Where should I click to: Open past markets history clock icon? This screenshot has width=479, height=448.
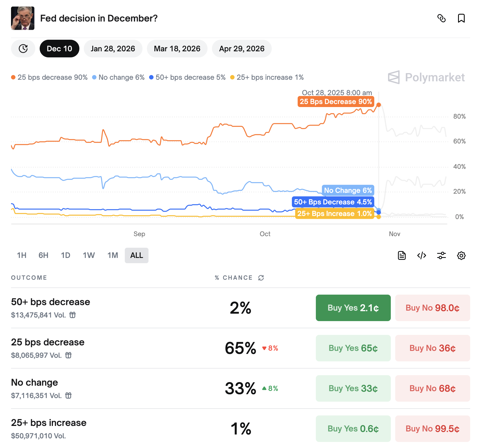pyautogui.click(x=23, y=49)
